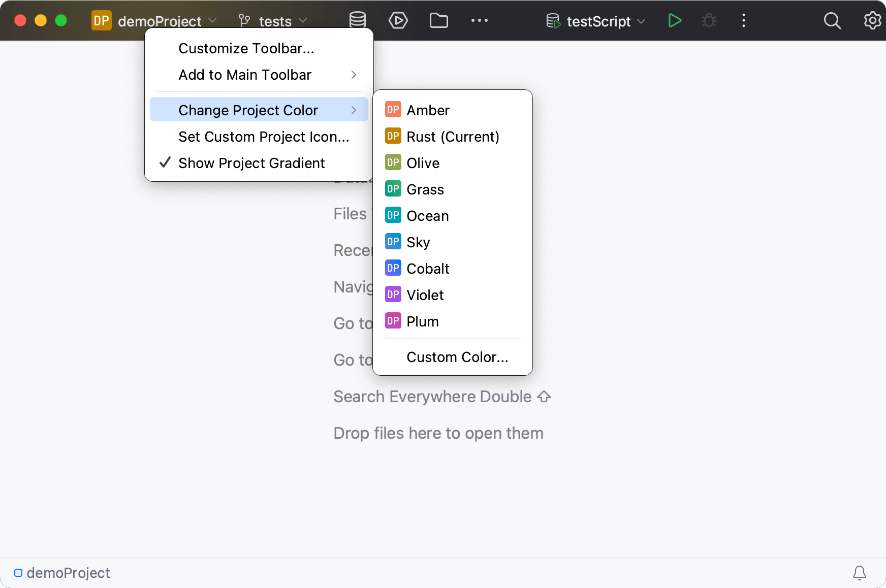The height and width of the screenshot is (588, 886).
Task: Open the Database tool window icon
Action: point(358,20)
